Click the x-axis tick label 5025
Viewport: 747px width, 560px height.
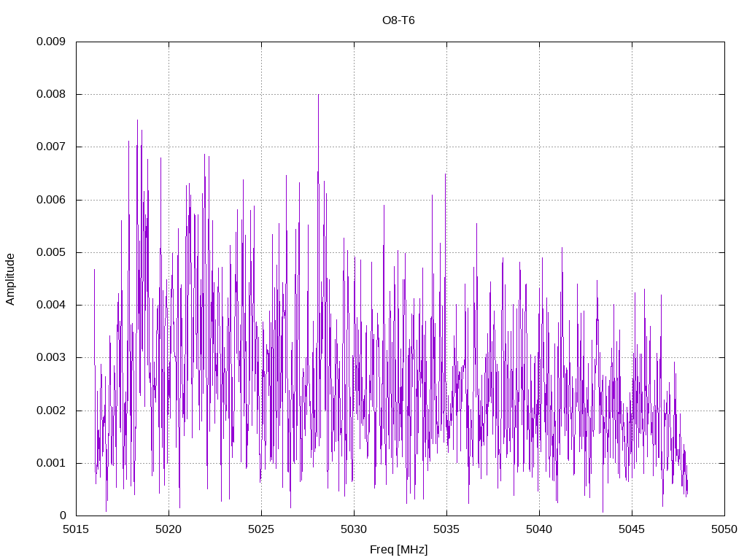click(262, 529)
